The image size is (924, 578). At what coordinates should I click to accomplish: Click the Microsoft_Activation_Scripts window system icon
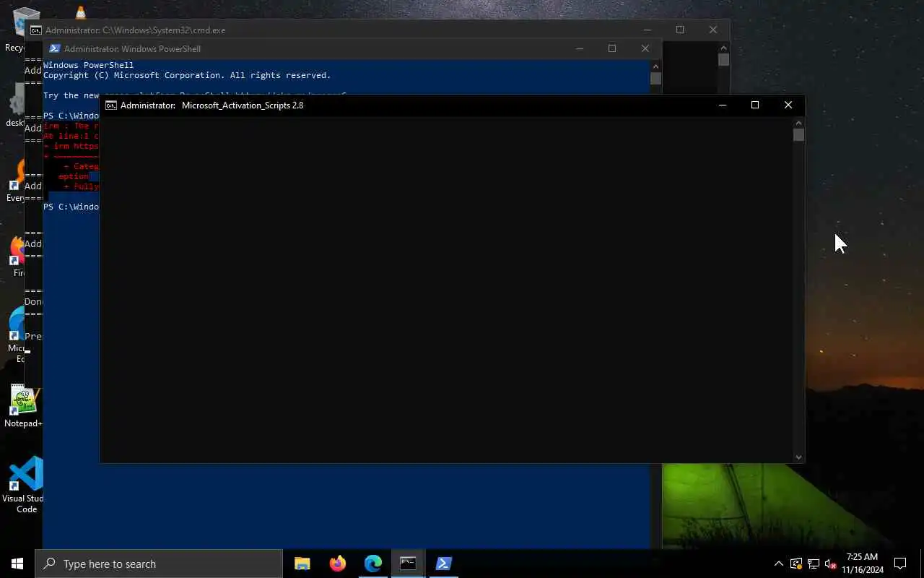(x=110, y=105)
